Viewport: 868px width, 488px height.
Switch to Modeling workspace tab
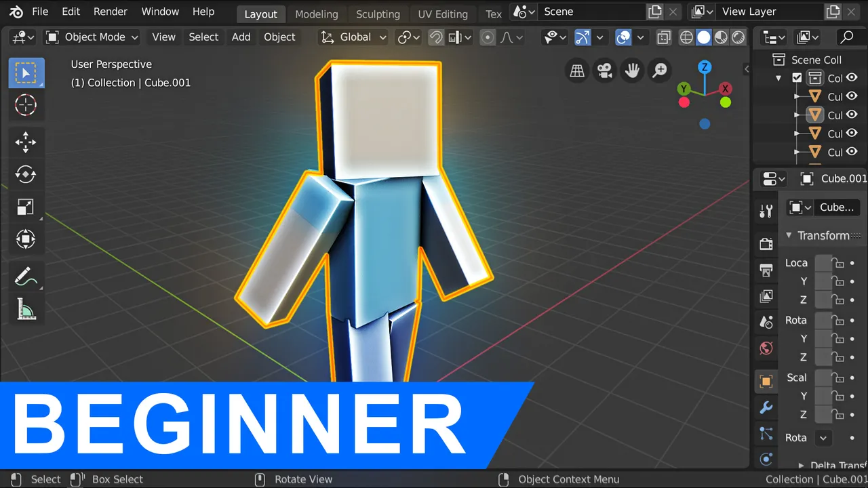(317, 14)
